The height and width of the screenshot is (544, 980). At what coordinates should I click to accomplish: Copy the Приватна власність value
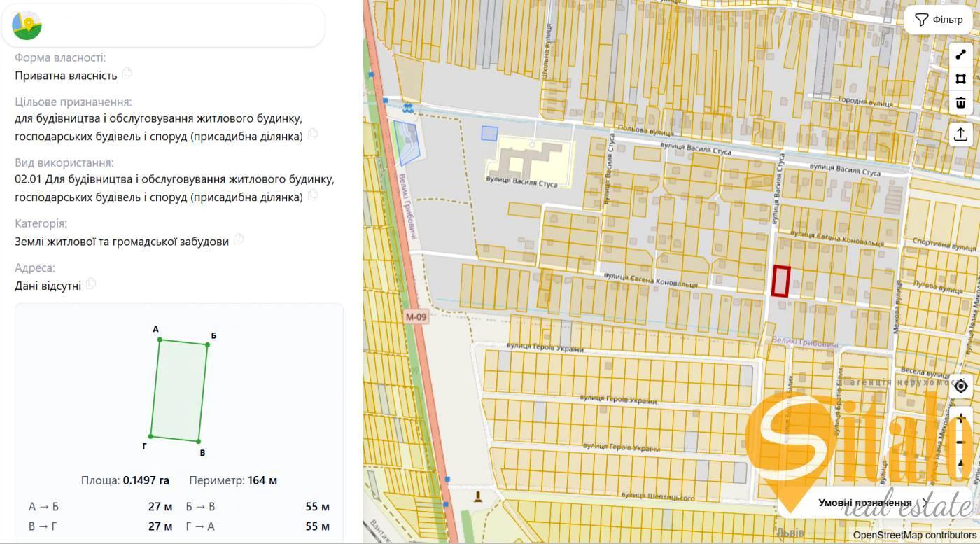click(127, 74)
